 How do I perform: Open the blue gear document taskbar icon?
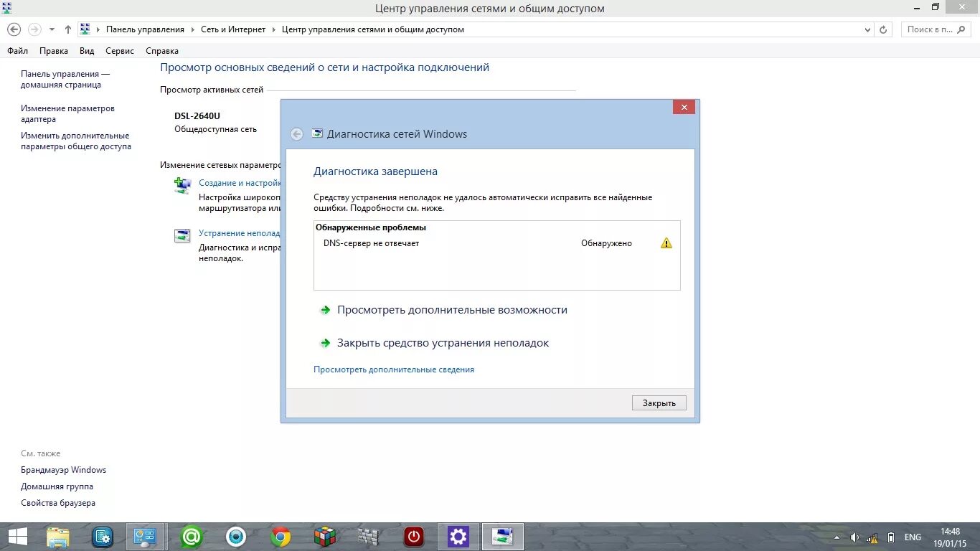click(x=103, y=537)
